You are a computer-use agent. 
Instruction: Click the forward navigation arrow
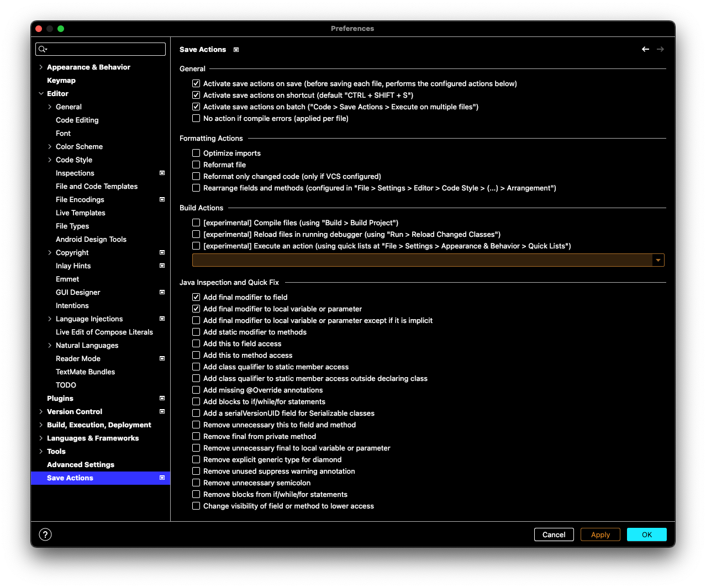coord(660,50)
